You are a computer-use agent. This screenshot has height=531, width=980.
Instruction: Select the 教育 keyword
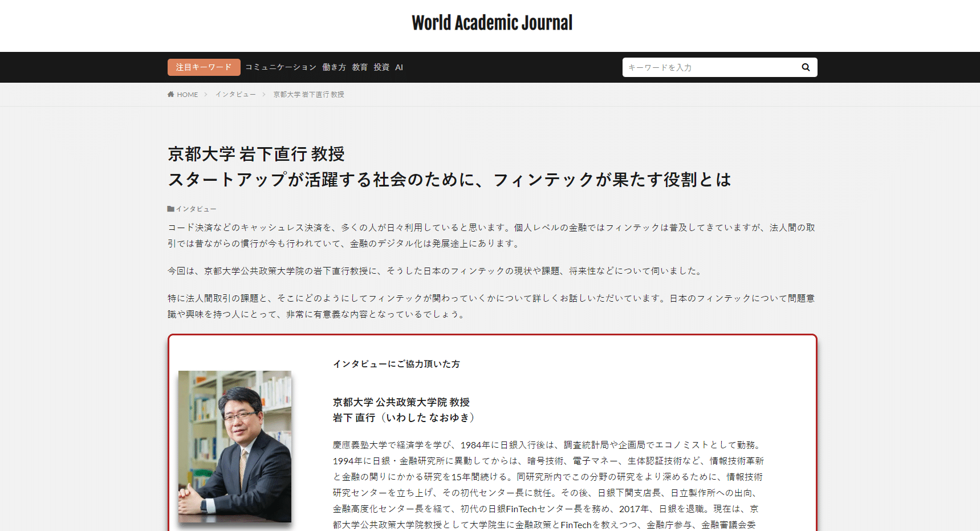(x=360, y=67)
